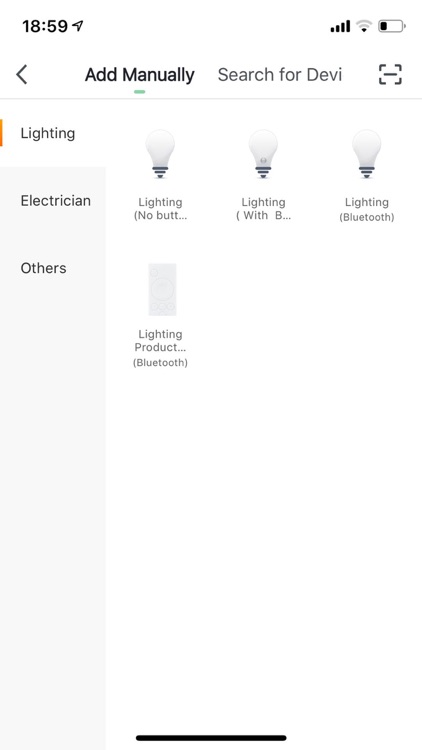This screenshot has width=422, height=750.
Task: Tap the cellular signal bars icon
Action: 340,26
